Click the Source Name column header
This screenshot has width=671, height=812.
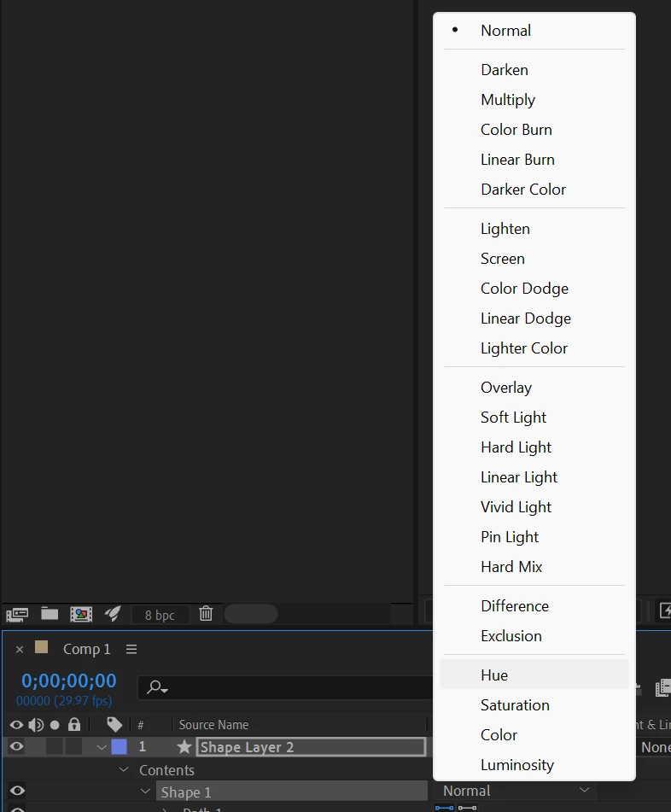(213, 725)
